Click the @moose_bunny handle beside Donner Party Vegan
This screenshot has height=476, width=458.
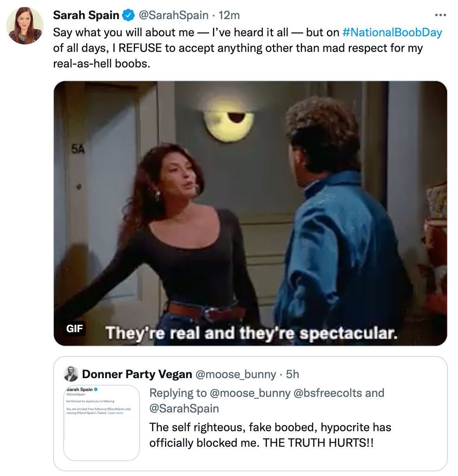pos(236,374)
